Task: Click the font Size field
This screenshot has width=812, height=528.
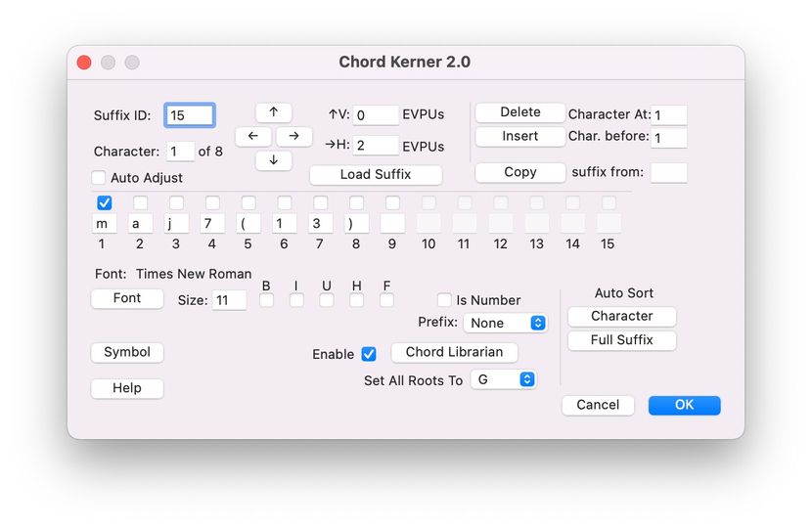Action: (x=230, y=300)
